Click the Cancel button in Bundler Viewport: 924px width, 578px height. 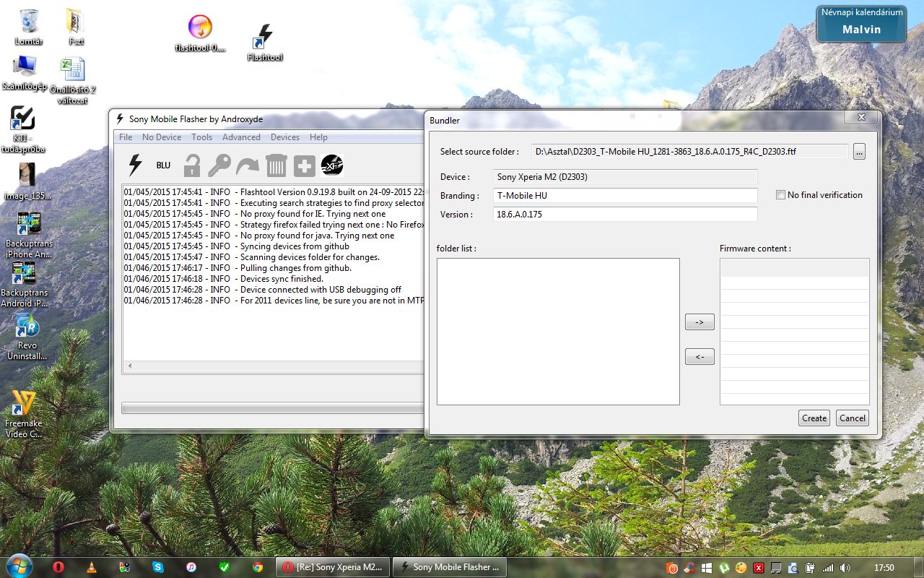(853, 418)
